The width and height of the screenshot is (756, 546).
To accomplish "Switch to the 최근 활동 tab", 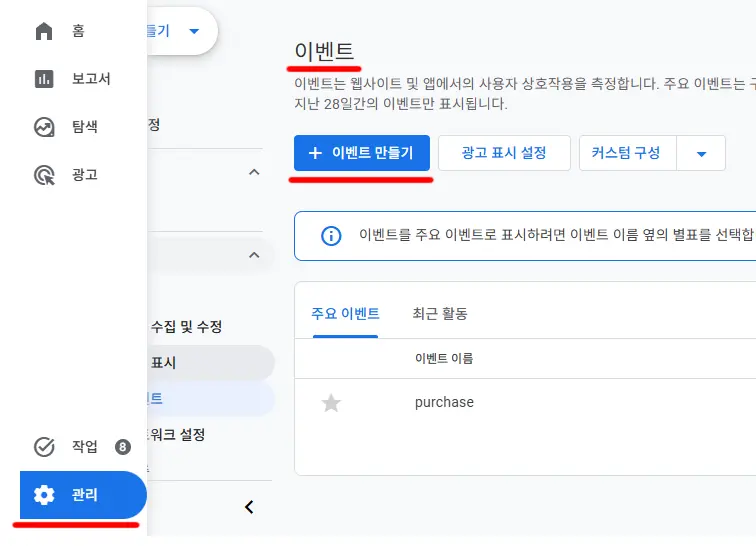I will click(440, 314).
